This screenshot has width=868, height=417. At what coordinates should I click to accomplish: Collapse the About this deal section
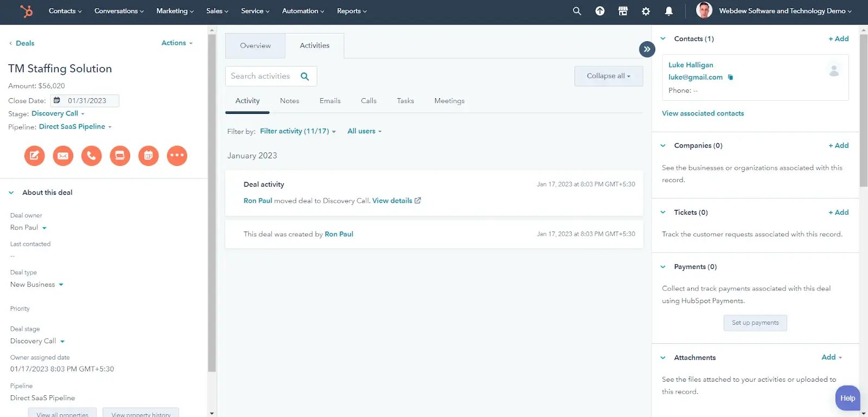pos(11,193)
